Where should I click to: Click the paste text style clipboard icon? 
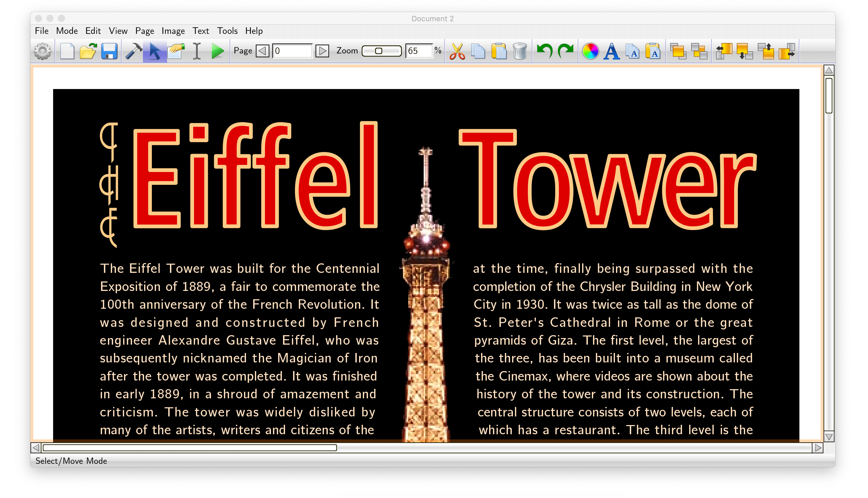click(x=653, y=51)
